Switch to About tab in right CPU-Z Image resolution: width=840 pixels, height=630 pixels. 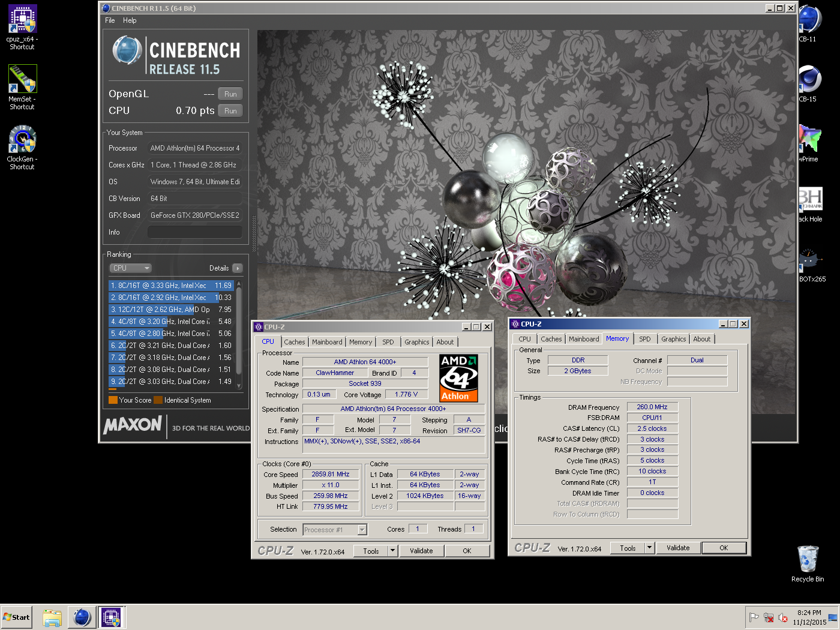(702, 339)
